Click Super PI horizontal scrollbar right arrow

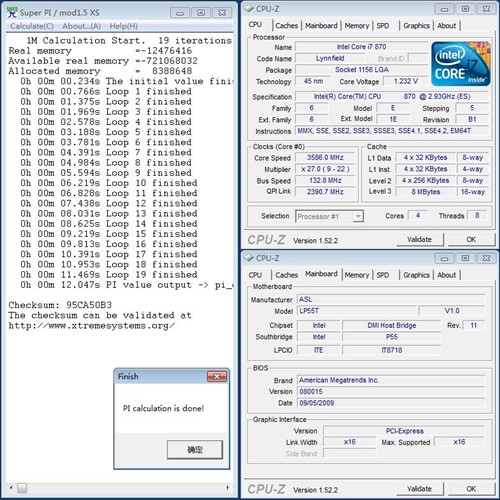click(228, 488)
